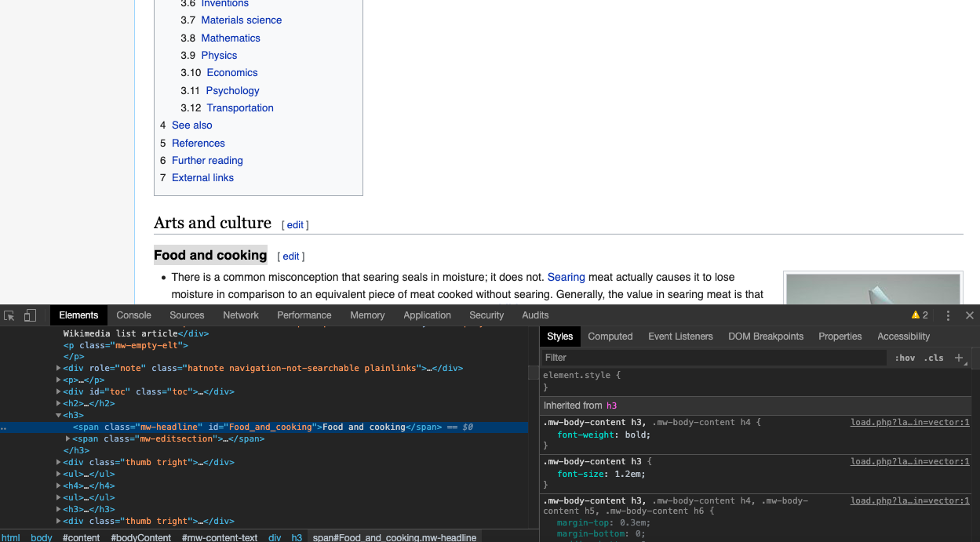Viewport: 980px width, 542px height.
Task: Toggle element state with the :hov button
Action: point(905,357)
